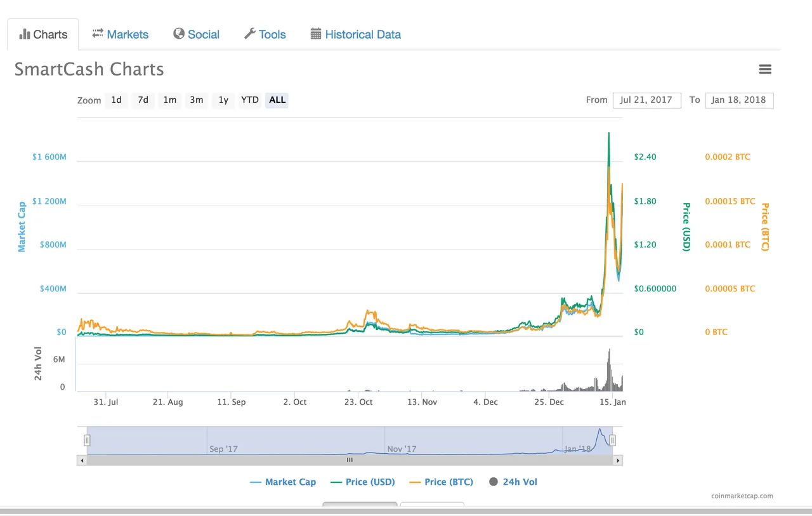Click the $1 600M market cap axis label
This screenshot has width=812, height=516.
[x=49, y=157]
